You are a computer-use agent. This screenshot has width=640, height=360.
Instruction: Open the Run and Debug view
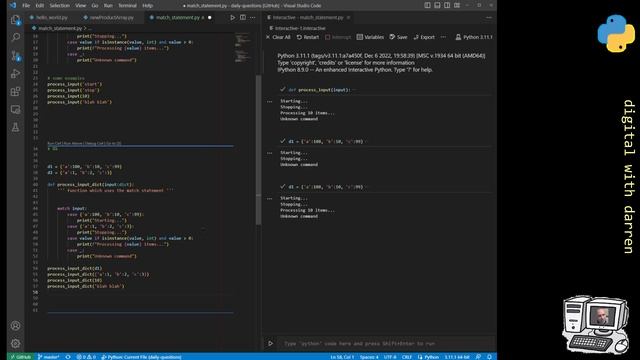coord(16,74)
